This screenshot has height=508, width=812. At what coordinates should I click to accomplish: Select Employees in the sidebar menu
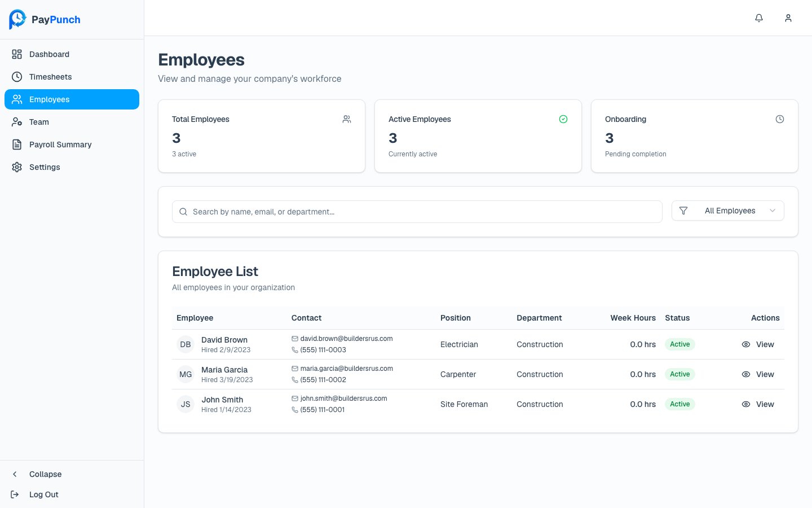click(72, 99)
